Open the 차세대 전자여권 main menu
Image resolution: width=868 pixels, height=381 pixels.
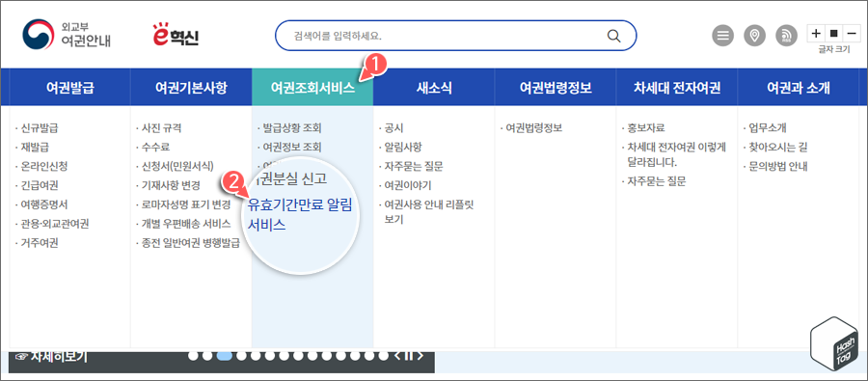pyautogui.click(x=676, y=88)
